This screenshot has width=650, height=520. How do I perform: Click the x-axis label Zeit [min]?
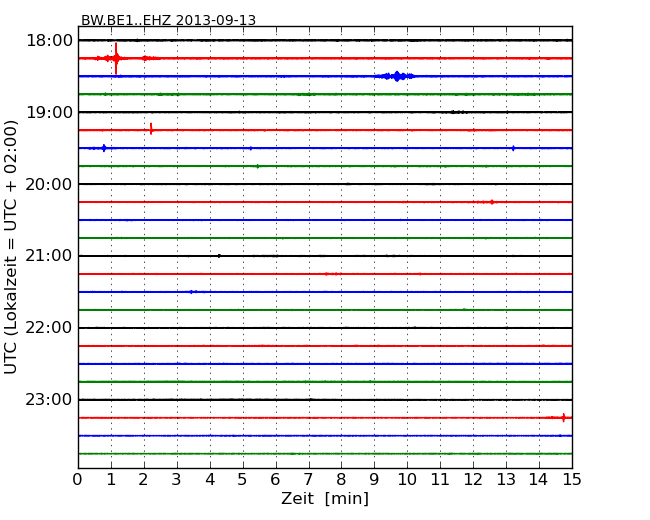[325, 498]
